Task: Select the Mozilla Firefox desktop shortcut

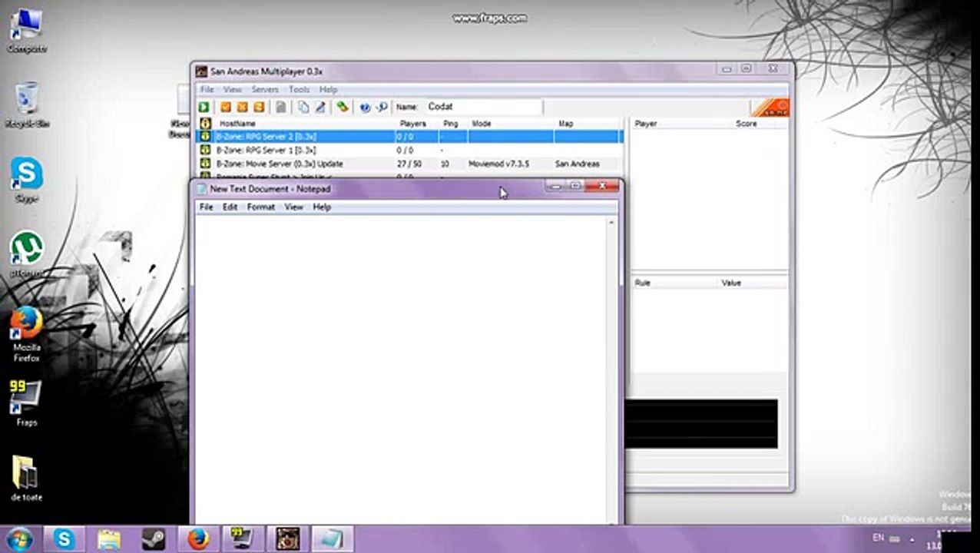Action: click(x=27, y=334)
